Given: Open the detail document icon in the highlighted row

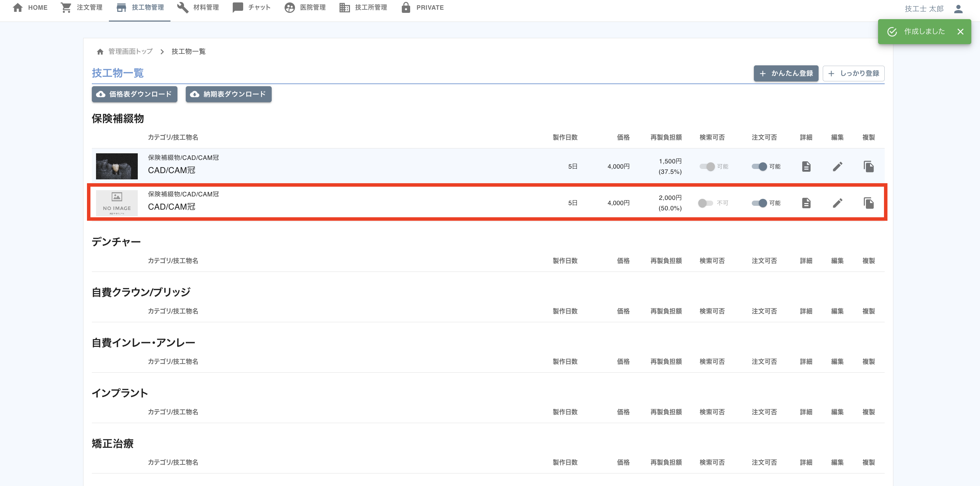Looking at the screenshot, I should (806, 203).
